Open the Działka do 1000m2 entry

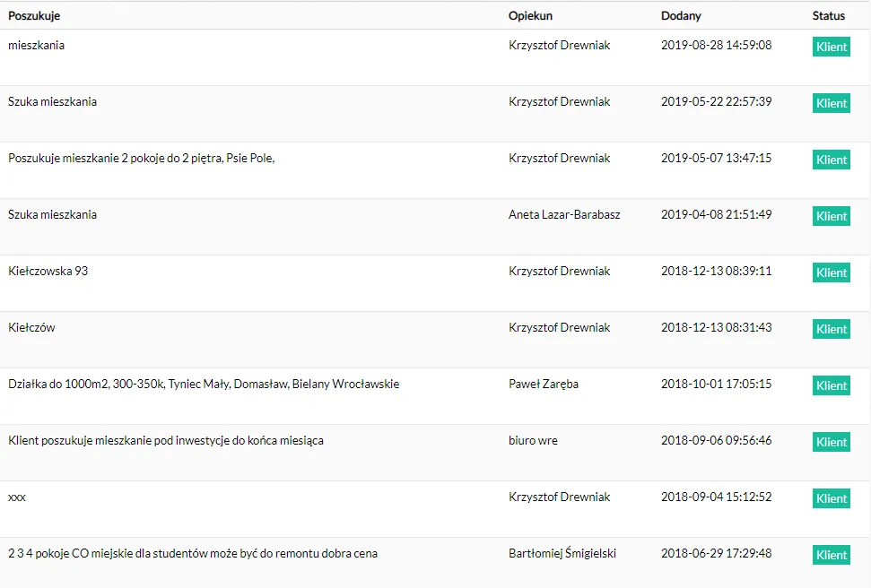click(x=204, y=384)
